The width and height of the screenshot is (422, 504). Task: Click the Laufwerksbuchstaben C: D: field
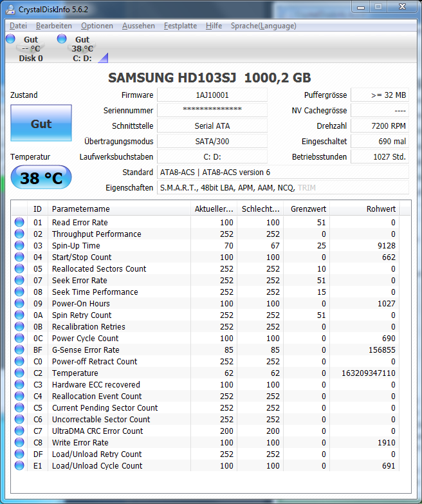pyautogui.click(x=212, y=156)
